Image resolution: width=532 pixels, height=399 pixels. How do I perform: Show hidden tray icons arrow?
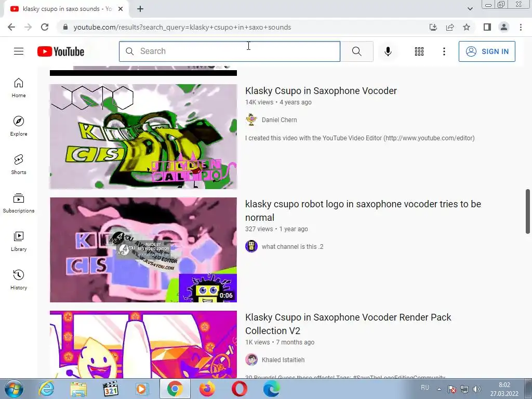click(439, 389)
